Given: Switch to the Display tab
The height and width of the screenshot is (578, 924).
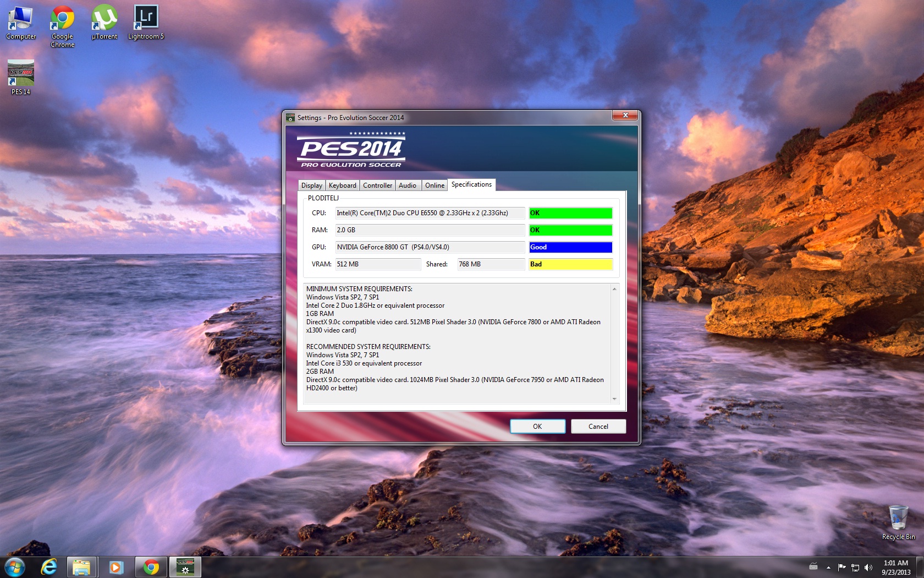Looking at the screenshot, I should tap(312, 186).
